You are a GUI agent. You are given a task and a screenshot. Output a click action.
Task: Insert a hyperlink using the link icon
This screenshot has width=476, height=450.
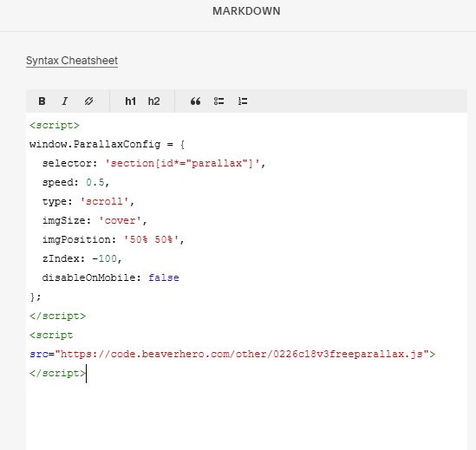pyautogui.click(x=88, y=101)
